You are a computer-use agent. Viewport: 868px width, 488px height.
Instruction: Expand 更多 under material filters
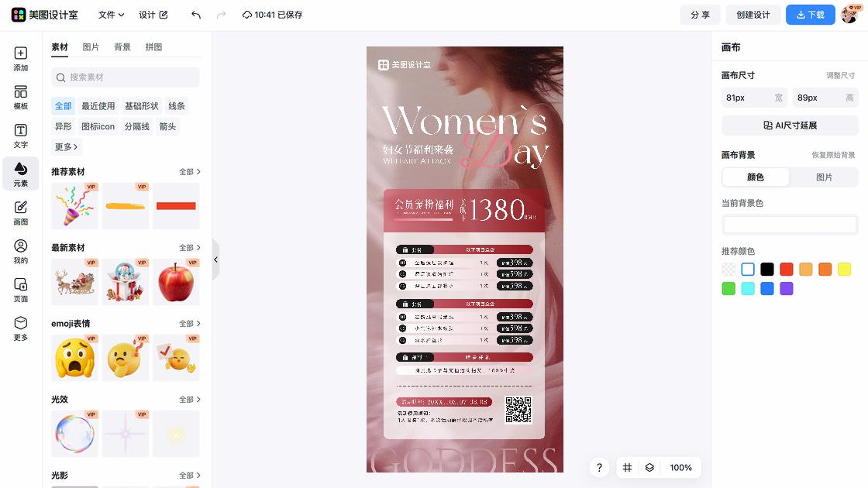tap(64, 147)
